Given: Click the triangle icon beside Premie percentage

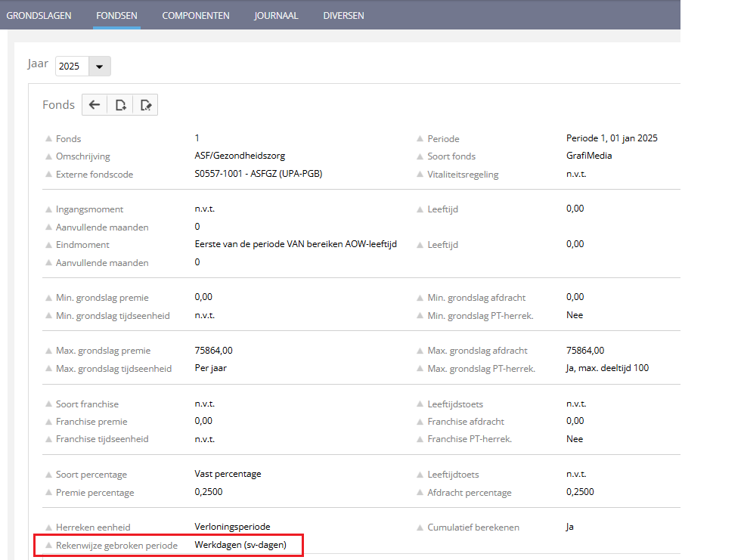Looking at the screenshot, I should click(48, 493).
